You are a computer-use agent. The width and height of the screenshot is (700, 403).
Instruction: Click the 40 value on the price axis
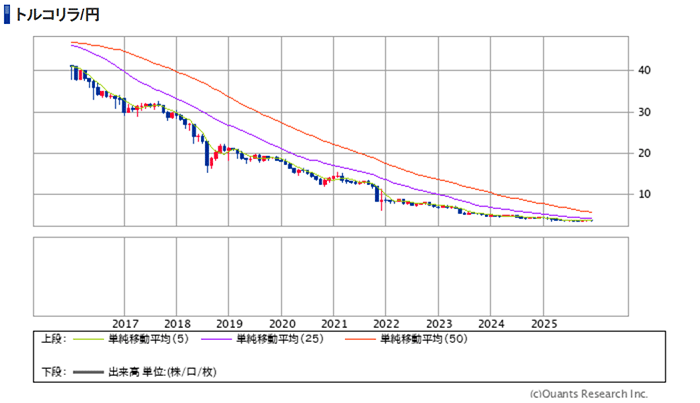pos(646,70)
